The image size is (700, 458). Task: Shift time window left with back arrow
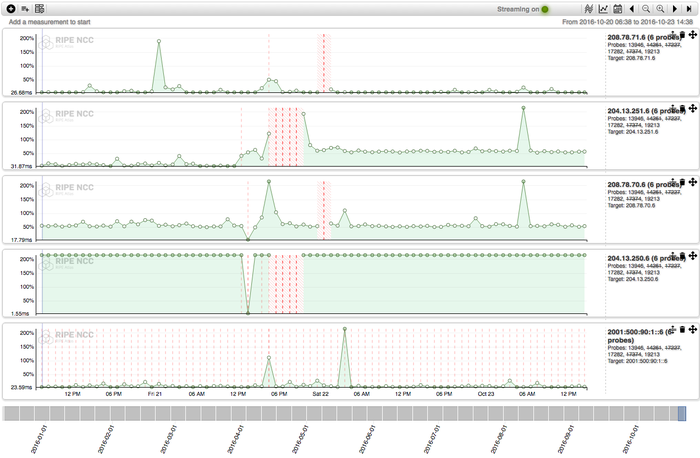pyautogui.click(x=632, y=8)
